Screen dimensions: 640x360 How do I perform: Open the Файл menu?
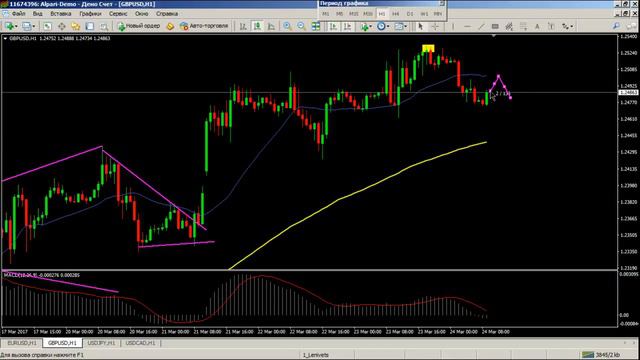coord(18,13)
